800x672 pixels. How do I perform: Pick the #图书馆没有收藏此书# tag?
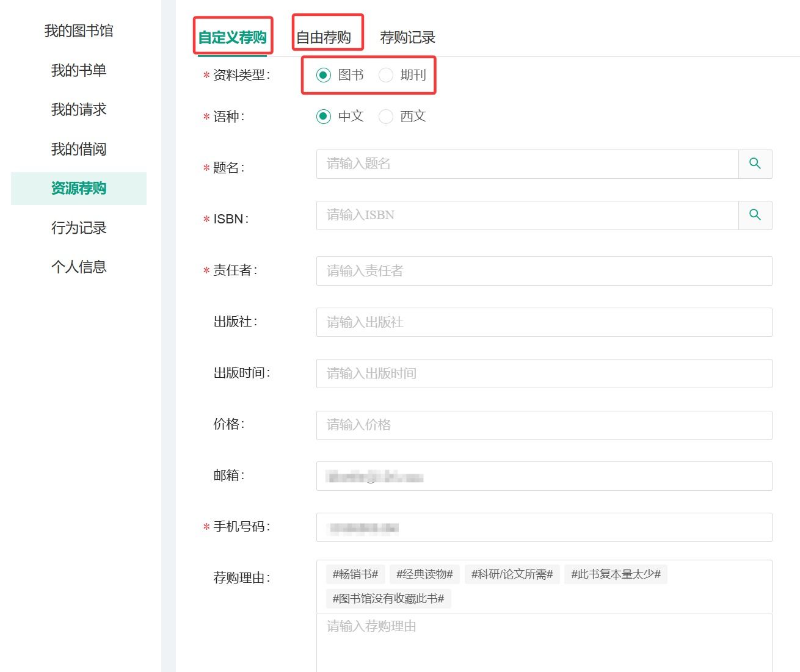point(388,599)
